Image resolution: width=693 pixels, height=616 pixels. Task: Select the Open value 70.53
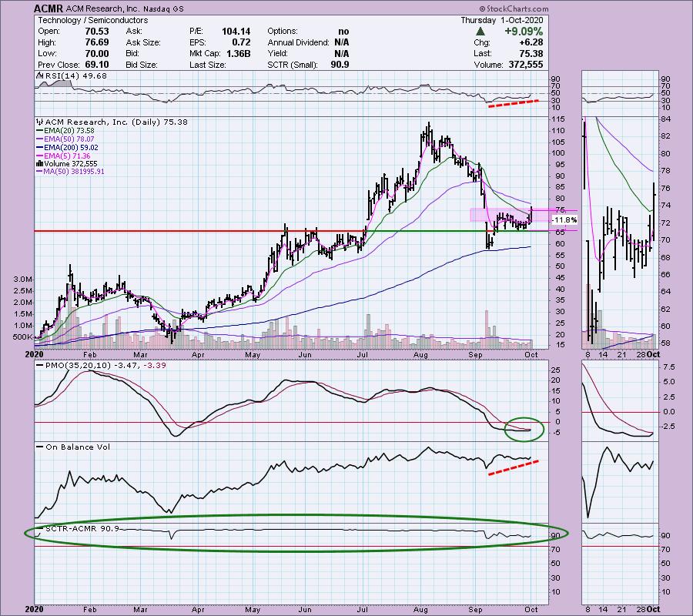click(97, 31)
